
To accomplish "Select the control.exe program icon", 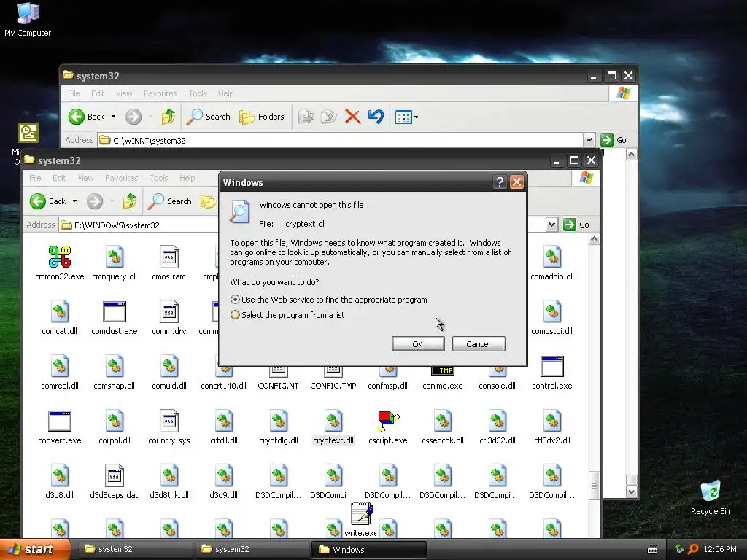I will 552,367.
